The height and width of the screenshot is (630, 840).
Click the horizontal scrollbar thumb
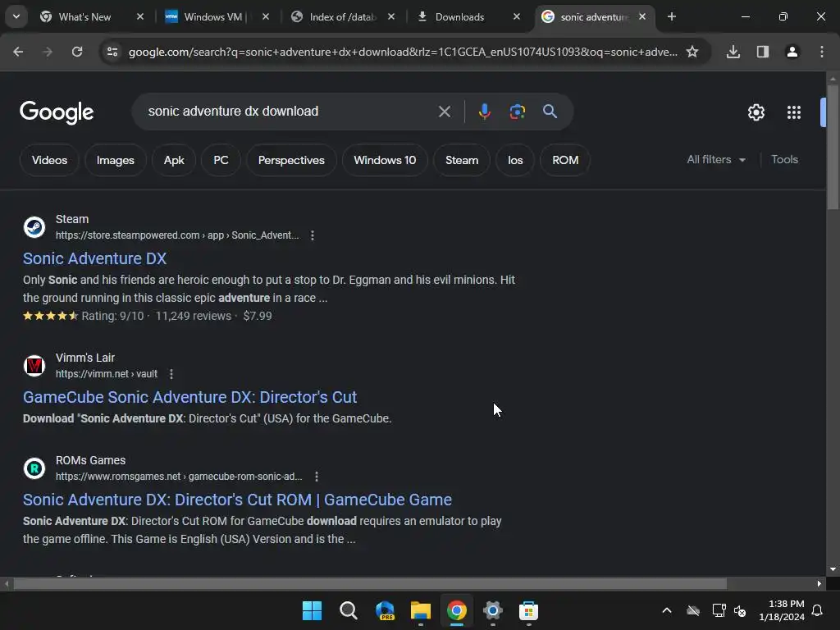(x=370, y=584)
